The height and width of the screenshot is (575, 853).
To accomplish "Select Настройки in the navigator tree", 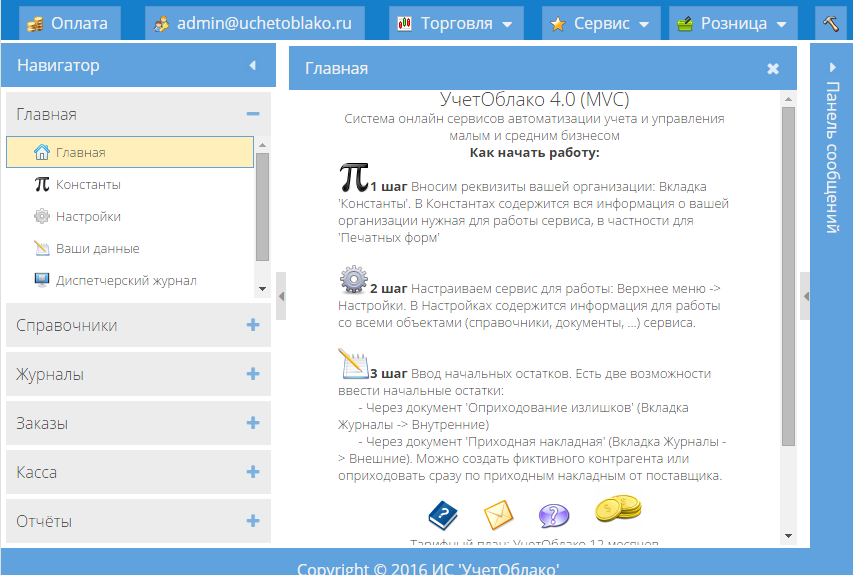I will tap(130, 217).
